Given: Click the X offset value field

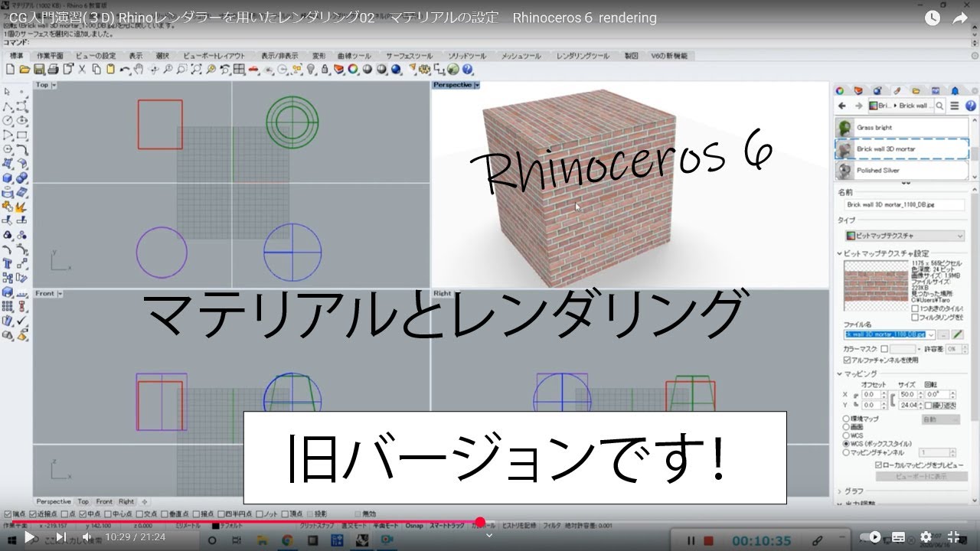Looking at the screenshot, I should pos(870,394).
